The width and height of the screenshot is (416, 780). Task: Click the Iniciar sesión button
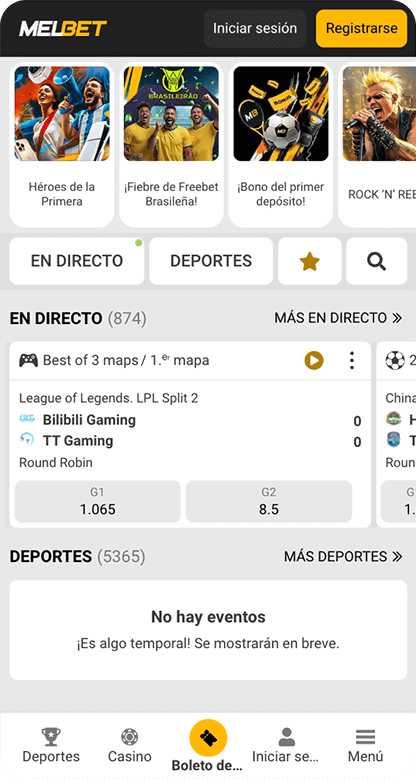[255, 28]
